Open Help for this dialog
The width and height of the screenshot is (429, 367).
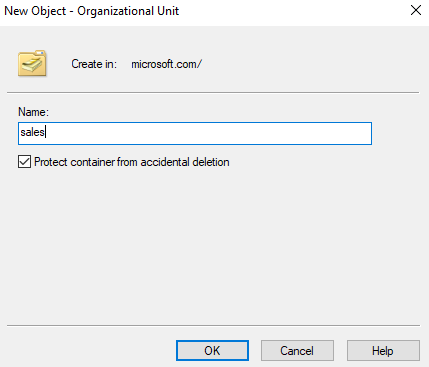click(x=383, y=350)
